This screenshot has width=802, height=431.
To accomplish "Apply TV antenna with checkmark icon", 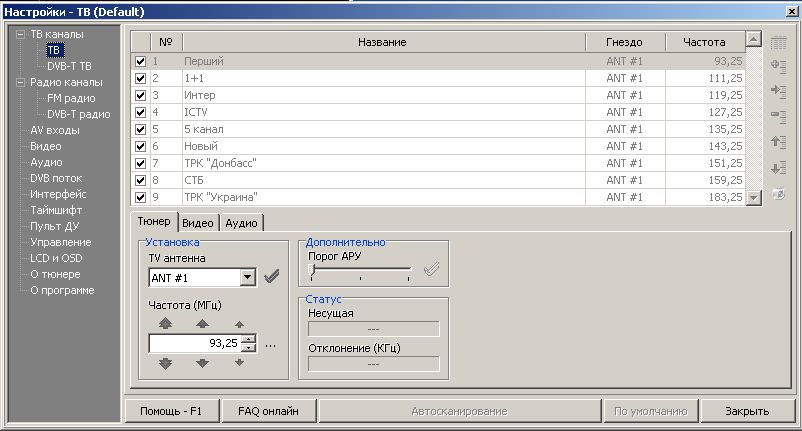I will tap(271, 277).
